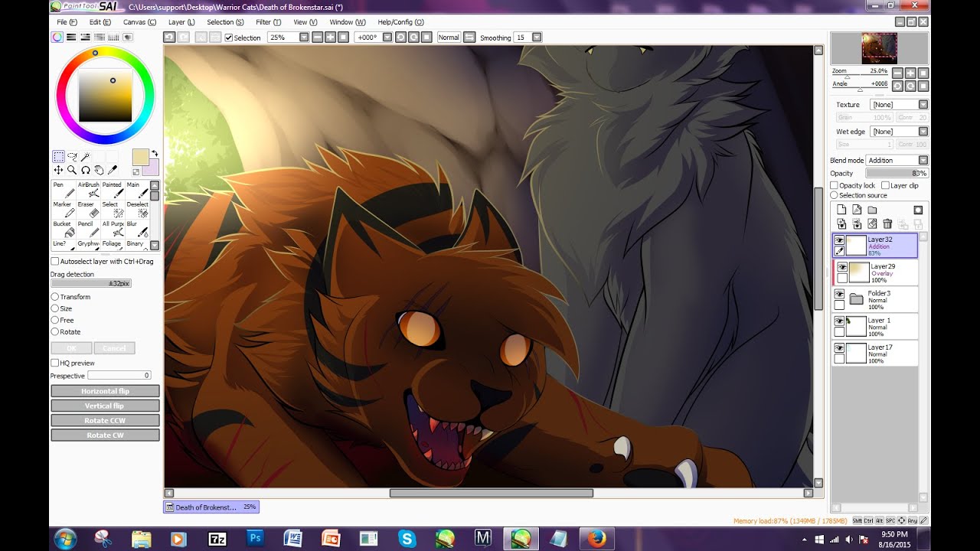The width and height of the screenshot is (980, 551).
Task: Select the Move tool
Action: 58,170
